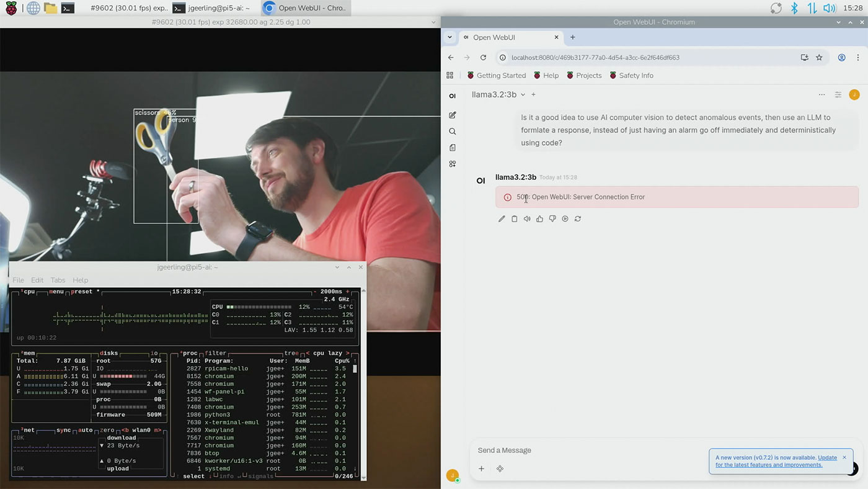Give the response a thumbs down
The height and width of the screenshot is (489, 868).
pyautogui.click(x=552, y=219)
